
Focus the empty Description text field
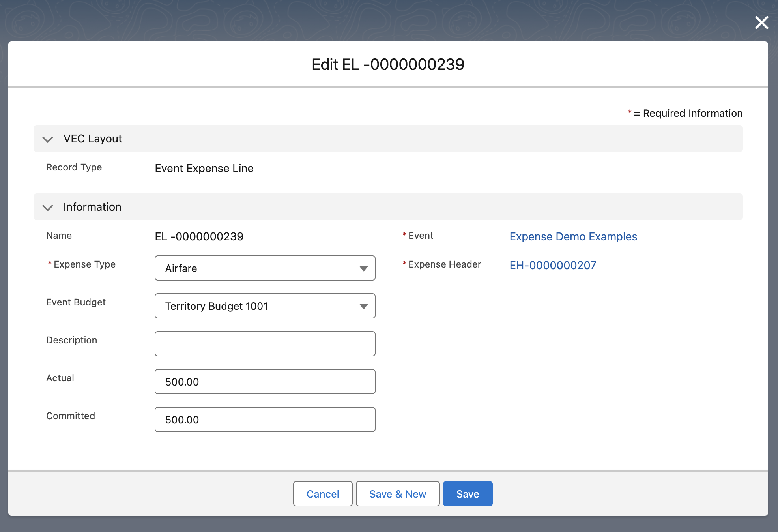tap(265, 344)
